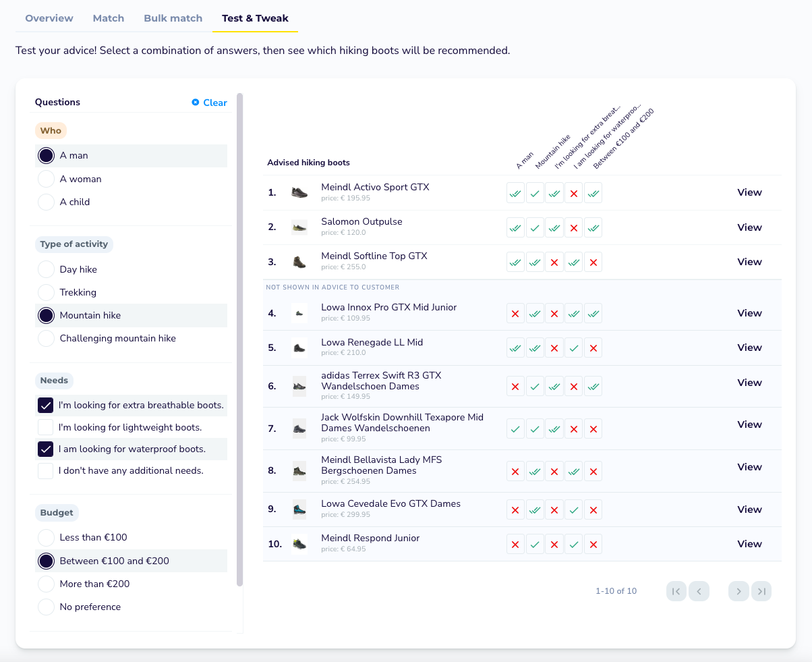Click the 'Meindl Respond Junior' name
The height and width of the screenshot is (662, 812).
[370, 538]
